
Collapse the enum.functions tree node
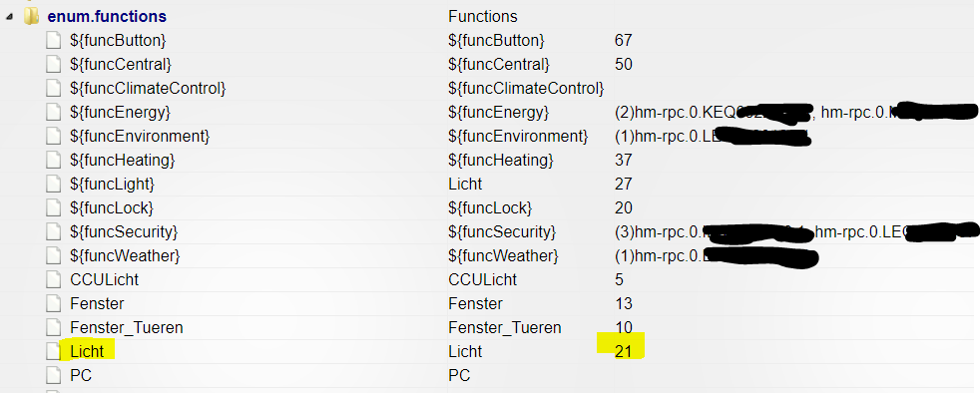9,17
